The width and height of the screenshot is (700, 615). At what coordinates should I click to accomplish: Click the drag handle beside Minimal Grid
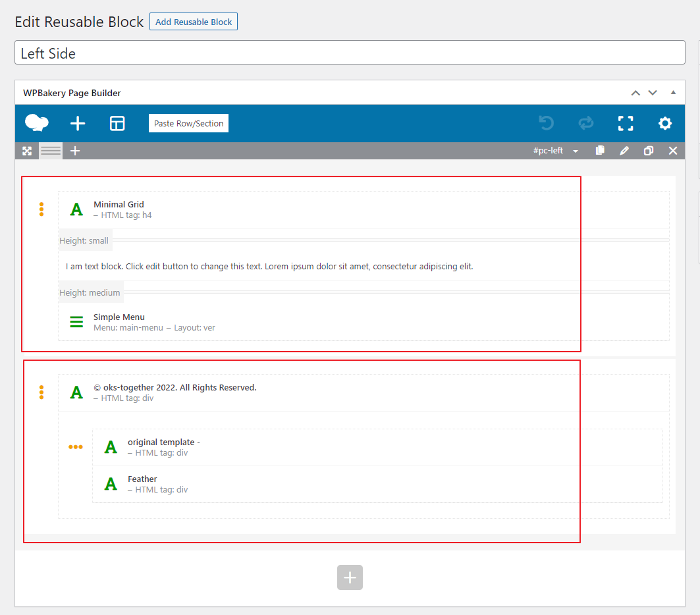pyautogui.click(x=41, y=209)
